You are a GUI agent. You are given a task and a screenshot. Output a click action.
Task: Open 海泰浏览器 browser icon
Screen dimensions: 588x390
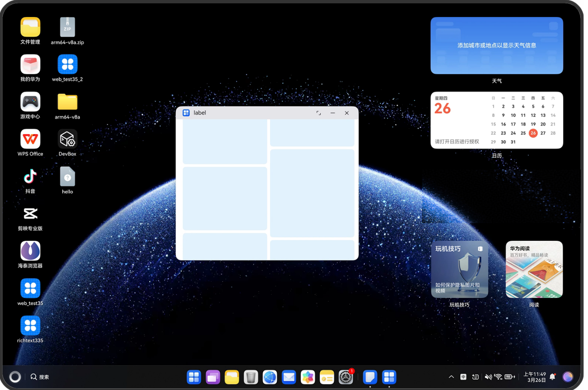pos(30,251)
